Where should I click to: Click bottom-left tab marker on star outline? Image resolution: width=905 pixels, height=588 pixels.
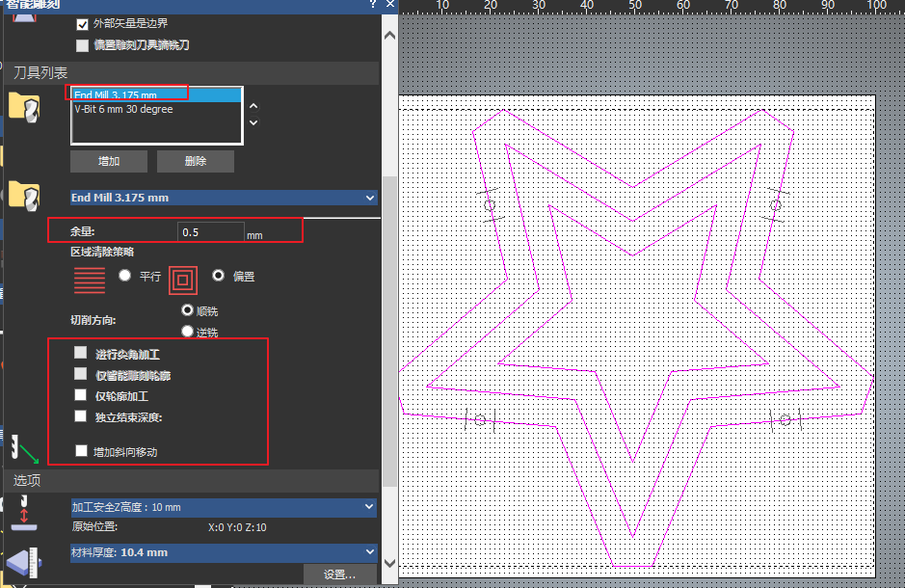480,420
